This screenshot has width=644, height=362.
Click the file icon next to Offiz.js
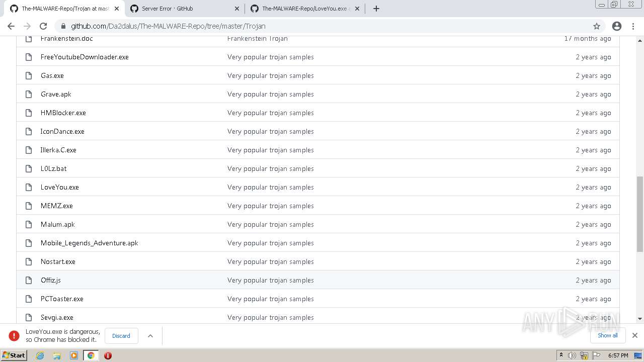[29, 280]
